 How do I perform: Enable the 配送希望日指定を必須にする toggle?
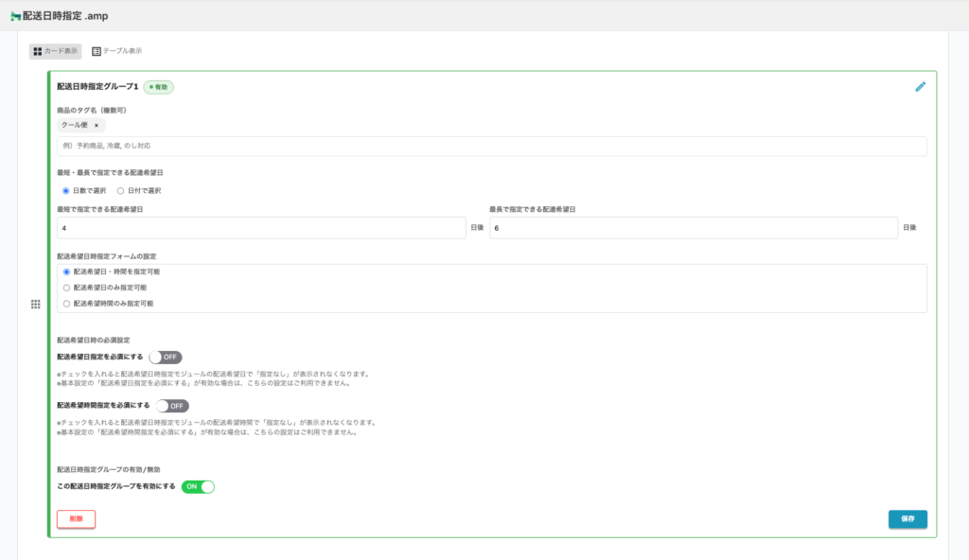coord(165,358)
